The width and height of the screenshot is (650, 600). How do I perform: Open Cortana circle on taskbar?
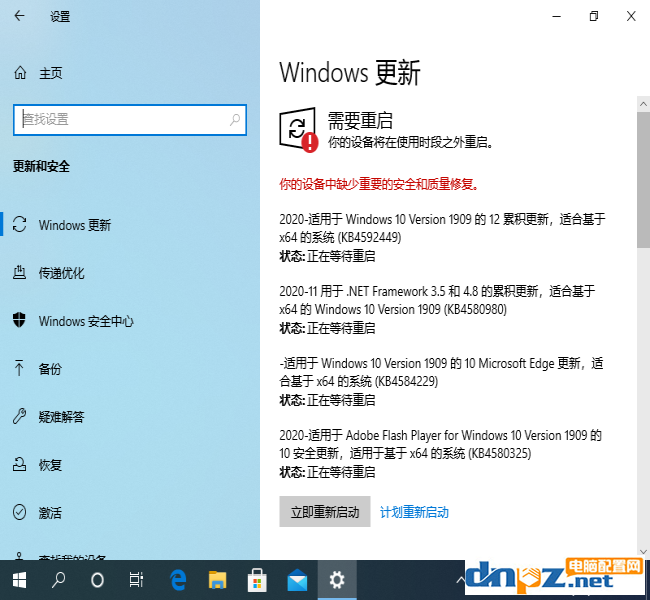(97, 580)
